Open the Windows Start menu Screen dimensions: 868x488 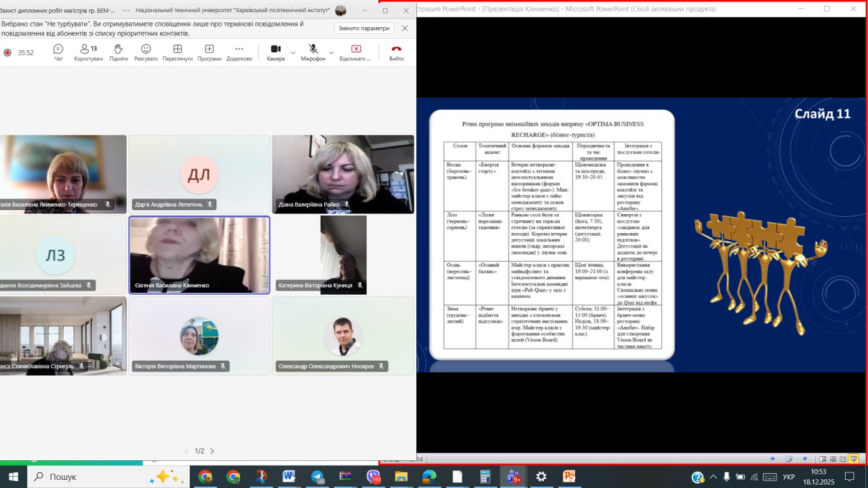pos(14,476)
